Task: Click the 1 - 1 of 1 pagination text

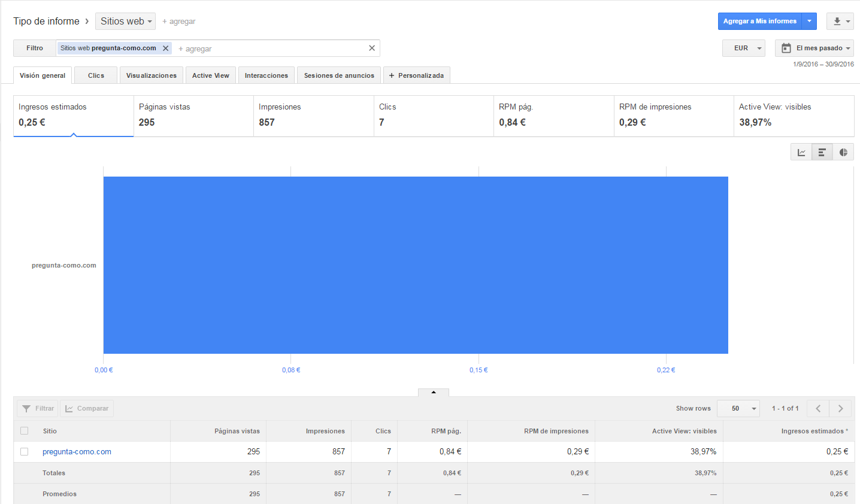Action: point(785,408)
